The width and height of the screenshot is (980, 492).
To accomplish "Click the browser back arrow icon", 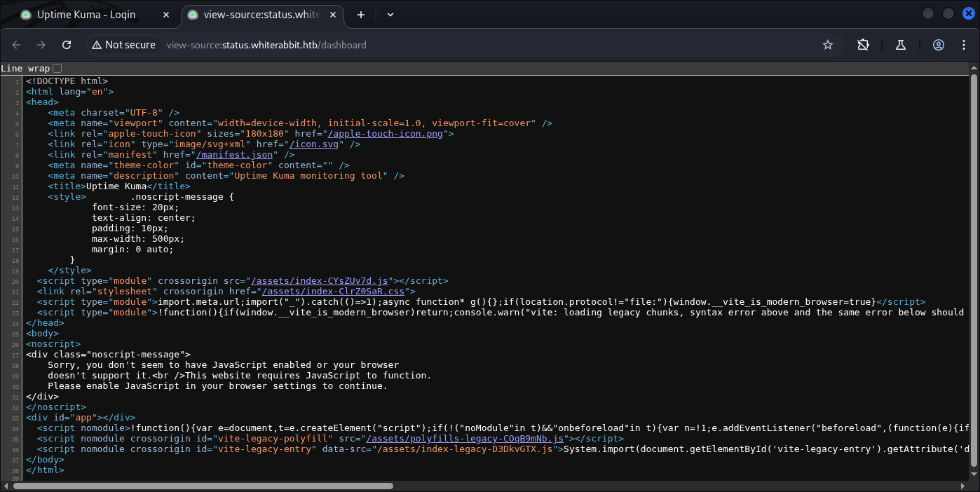I will [17, 45].
